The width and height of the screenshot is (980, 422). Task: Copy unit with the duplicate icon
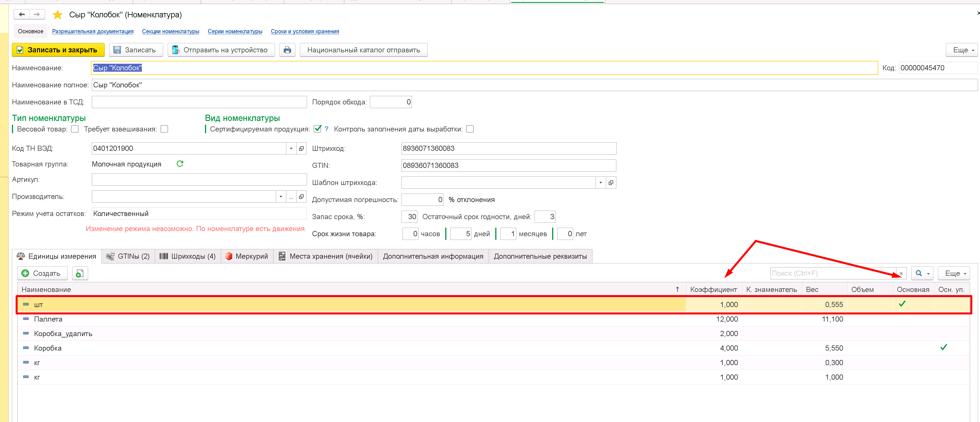coord(80,273)
